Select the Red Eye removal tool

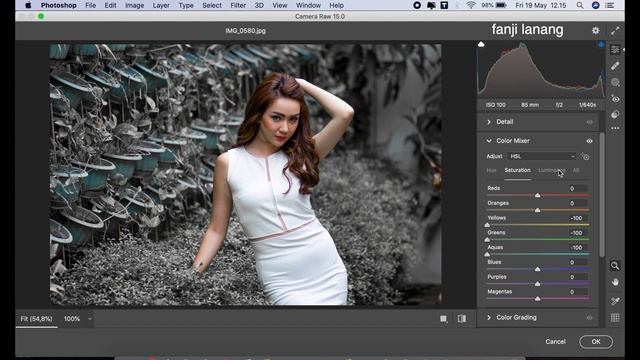point(615,99)
